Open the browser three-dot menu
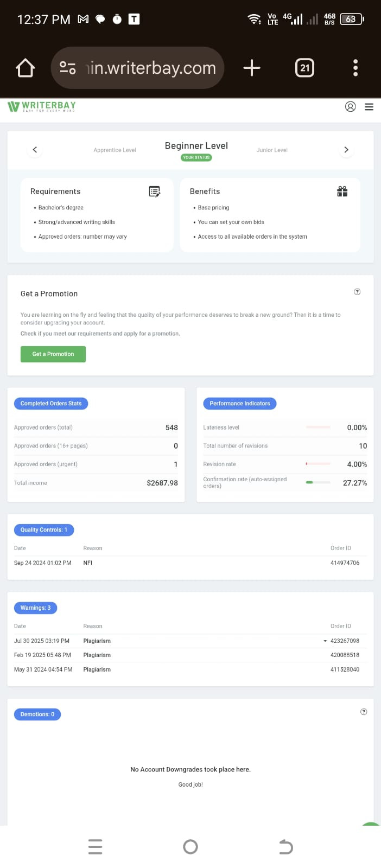This screenshot has height=868, width=381. (x=355, y=68)
